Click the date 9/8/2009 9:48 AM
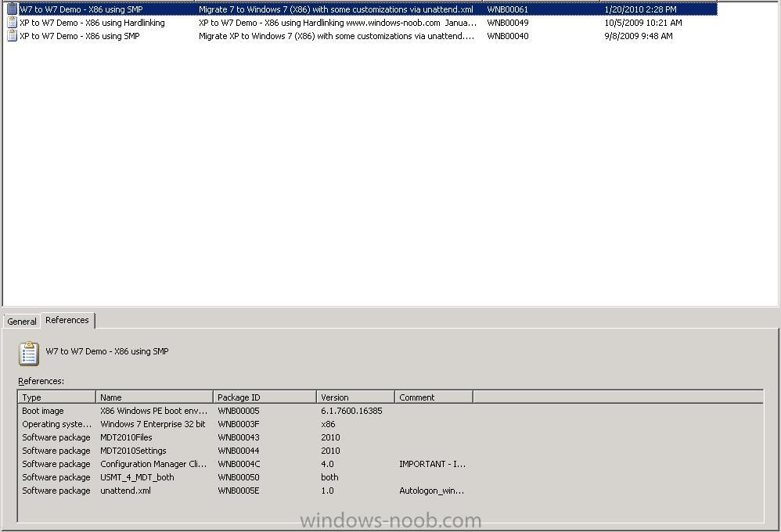The height and width of the screenshot is (532, 781). (x=638, y=36)
